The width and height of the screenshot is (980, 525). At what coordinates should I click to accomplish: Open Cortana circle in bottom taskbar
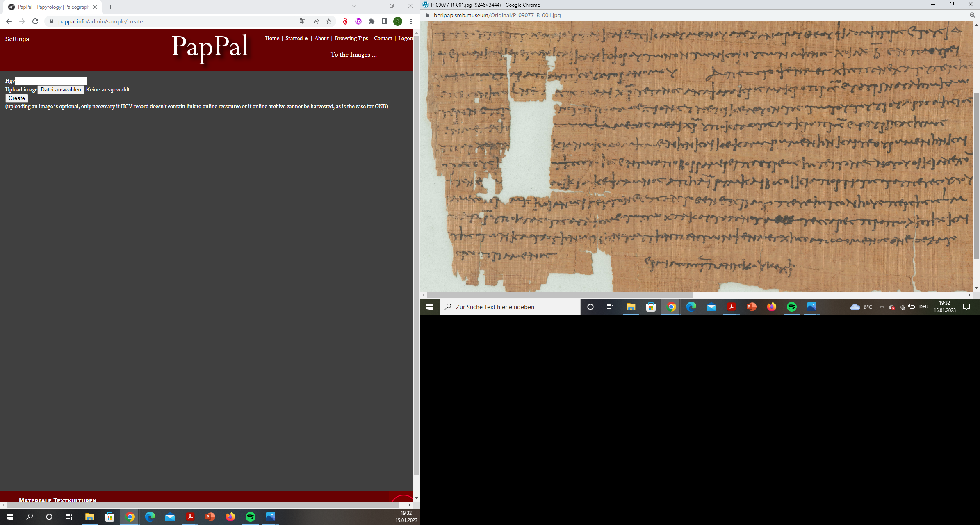coord(49,517)
